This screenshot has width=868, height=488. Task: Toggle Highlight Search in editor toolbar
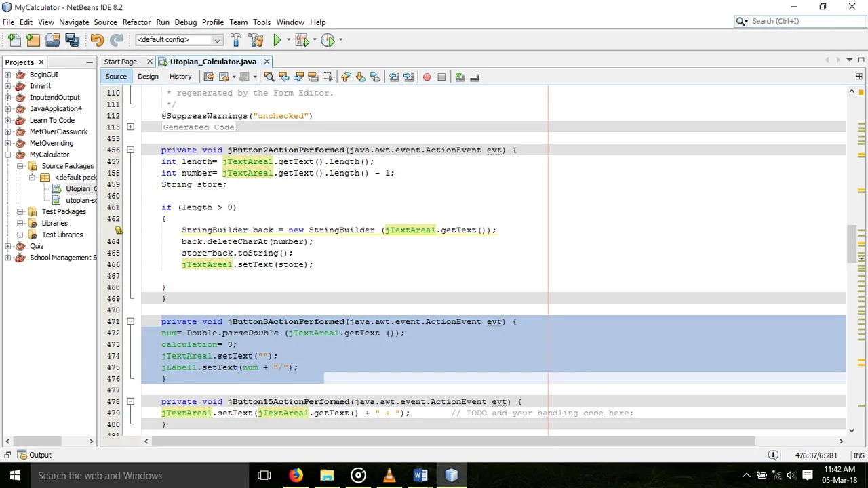pyautogui.click(x=313, y=77)
